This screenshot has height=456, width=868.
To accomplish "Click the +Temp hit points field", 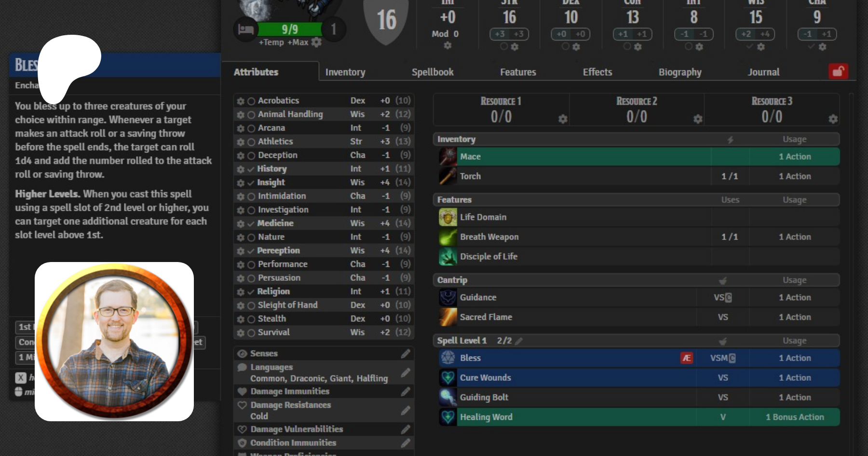I will click(x=271, y=42).
